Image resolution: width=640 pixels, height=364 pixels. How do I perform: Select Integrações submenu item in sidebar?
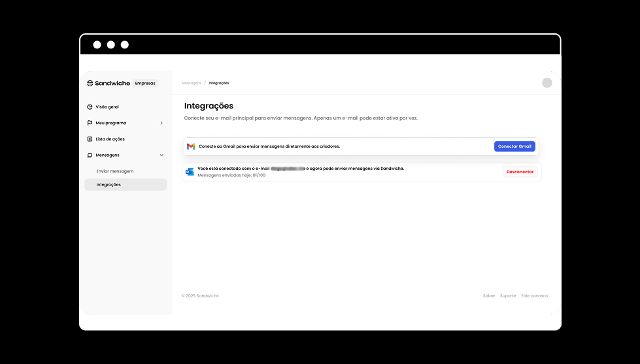click(x=126, y=184)
